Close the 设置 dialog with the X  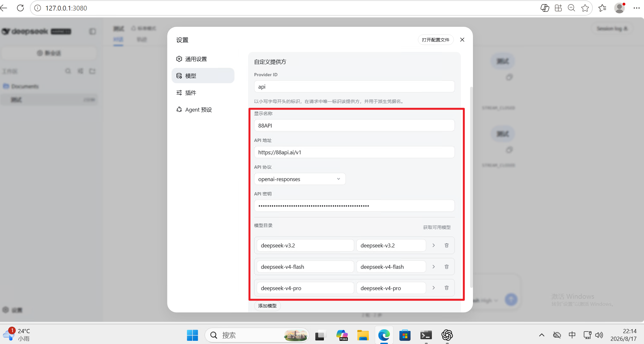(462, 40)
